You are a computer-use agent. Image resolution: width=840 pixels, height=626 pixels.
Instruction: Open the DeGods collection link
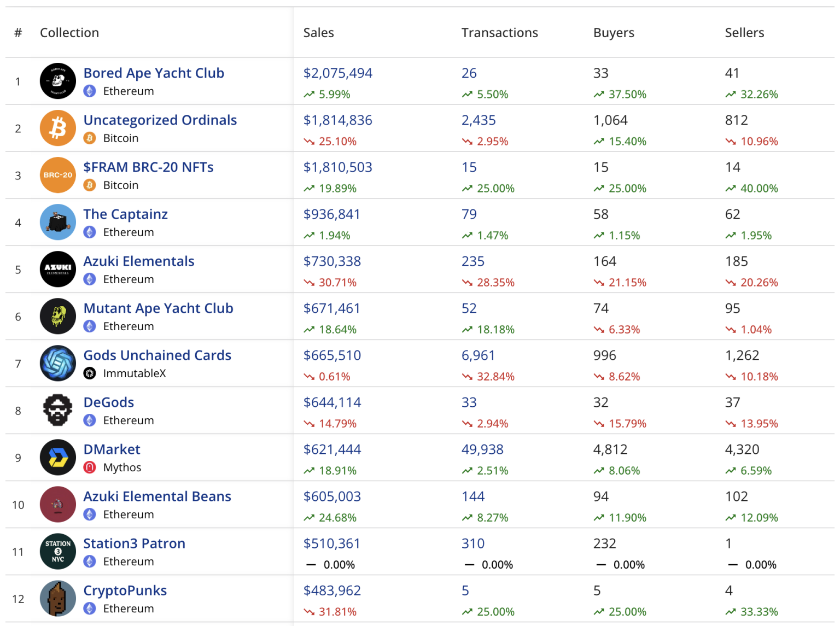(x=108, y=402)
